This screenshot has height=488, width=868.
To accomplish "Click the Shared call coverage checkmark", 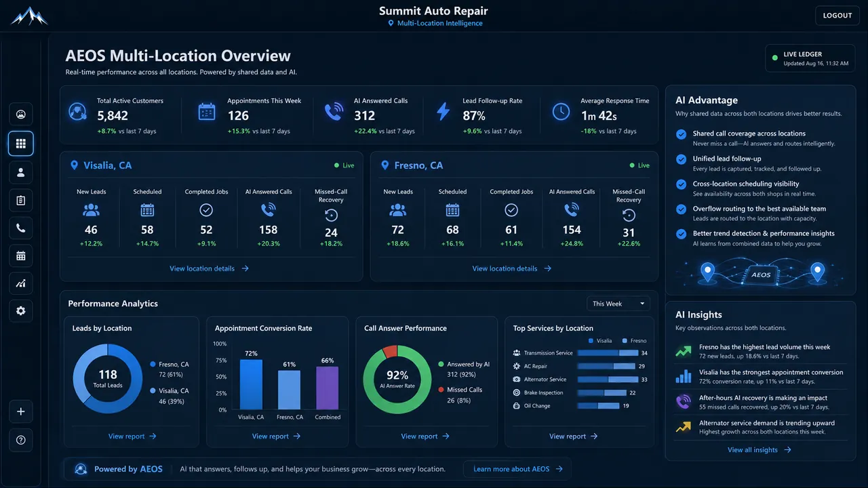I will 681,134.
